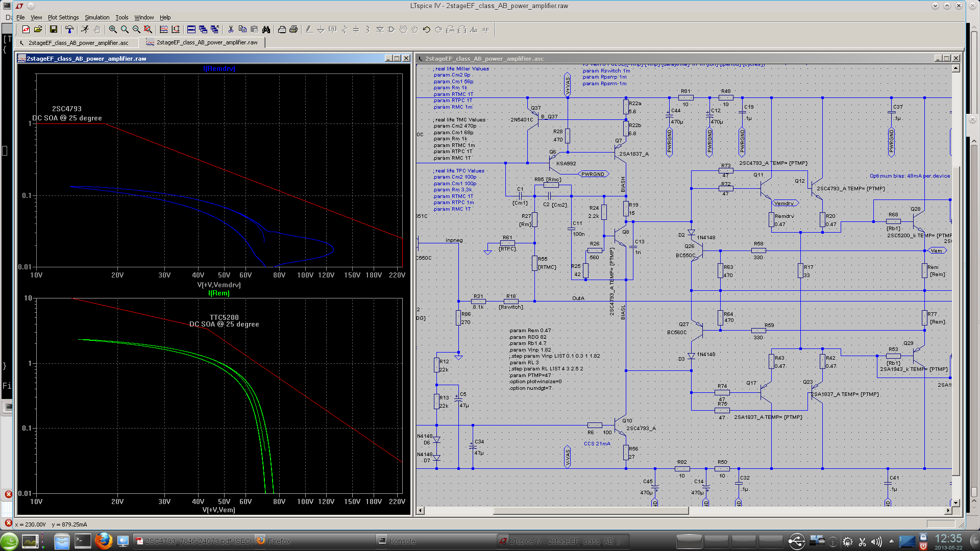Switch to the 2stageEF_class_AB_power_amplifier.raw tab
The width and height of the screenshot is (980, 551).
[x=202, y=42]
